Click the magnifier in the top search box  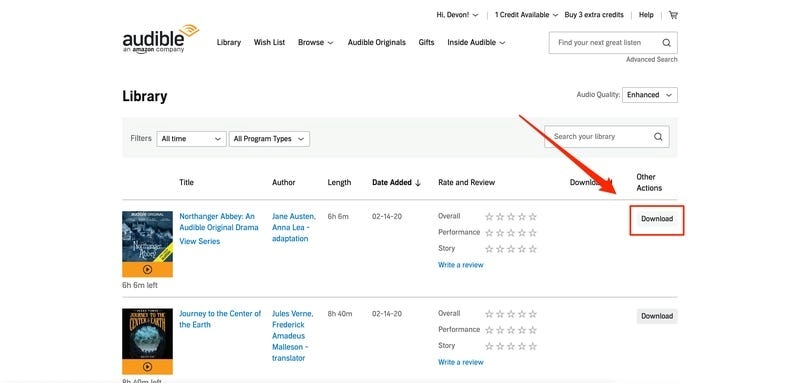click(666, 43)
